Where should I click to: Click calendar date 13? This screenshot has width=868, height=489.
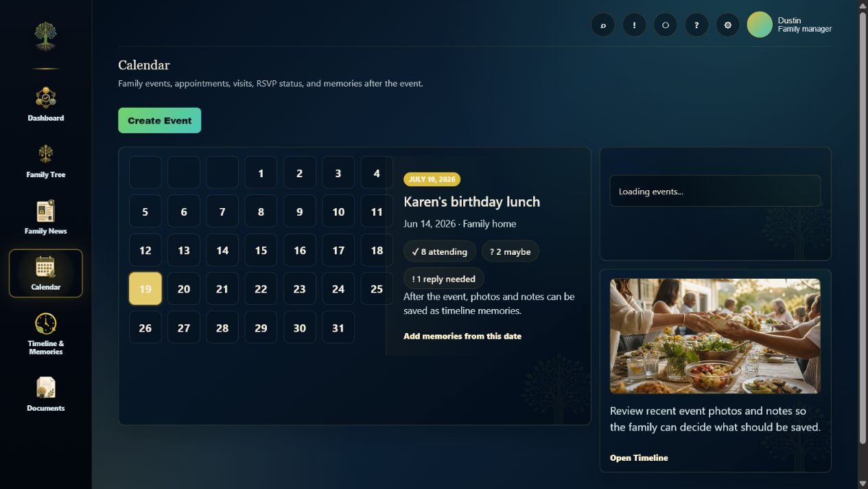[x=184, y=250]
